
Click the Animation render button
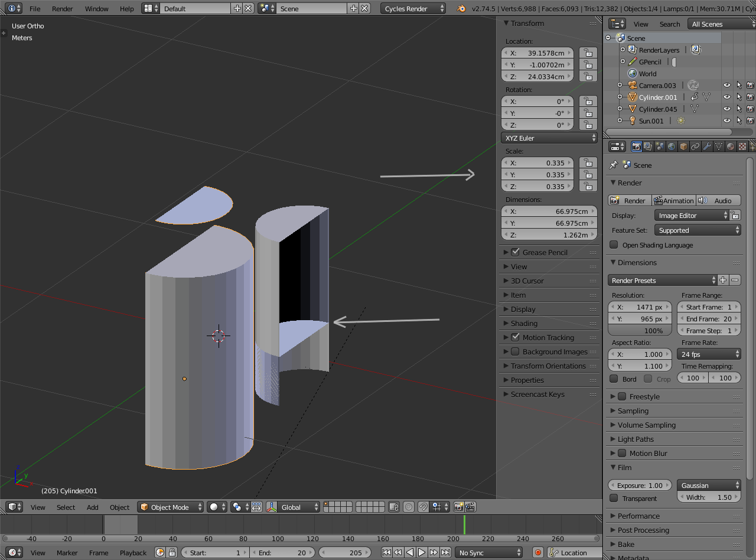(x=674, y=201)
